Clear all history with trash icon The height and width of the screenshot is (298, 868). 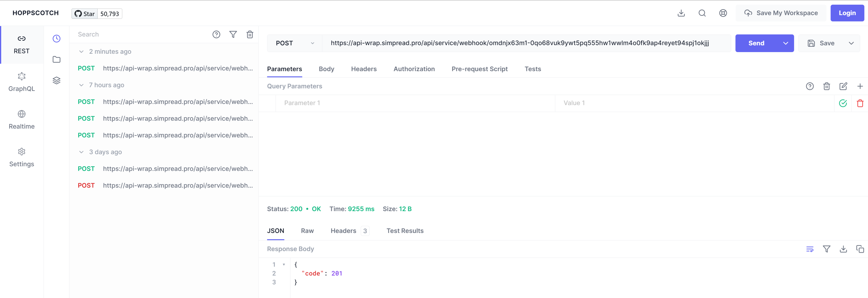(x=250, y=34)
